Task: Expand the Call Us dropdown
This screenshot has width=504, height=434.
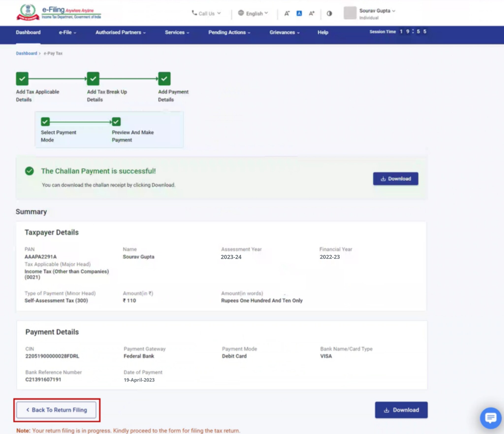Action: pyautogui.click(x=206, y=14)
